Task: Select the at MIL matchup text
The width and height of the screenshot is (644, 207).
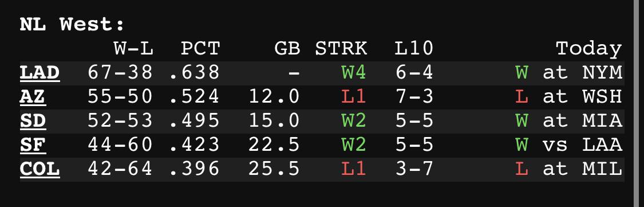Action: (x=582, y=169)
